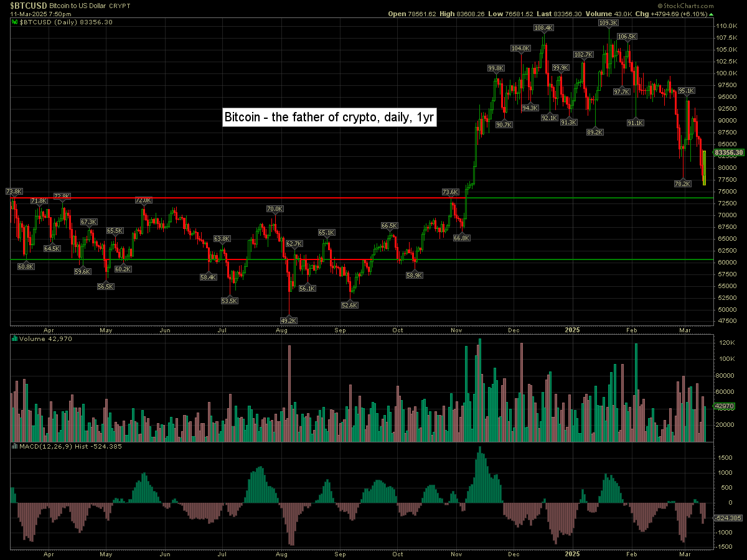Viewport: 747px width, 560px height.
Task: Click the Aug label on price chart axis
Action: [x=281, y=330]
